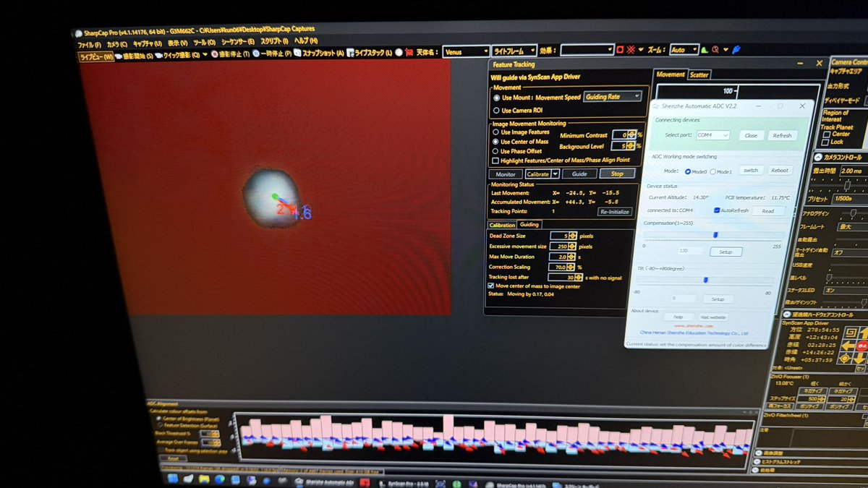This screenshot has width=868, height=488.
Task: Click the Monitor button in Feature Tracking
Action: tap(506, 174)
